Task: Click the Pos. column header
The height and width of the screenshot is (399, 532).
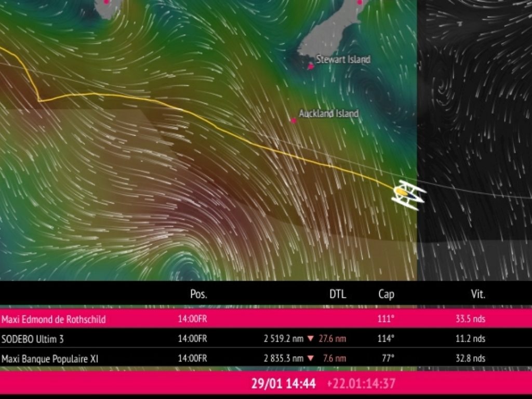Action: [199, 294]
